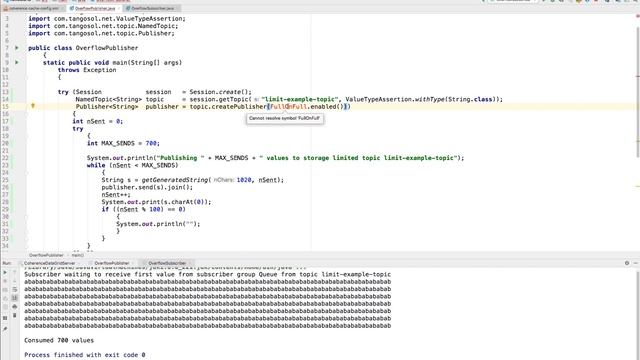Click OverflowPublisher breadcrumb below editor

tap(46, 255)
